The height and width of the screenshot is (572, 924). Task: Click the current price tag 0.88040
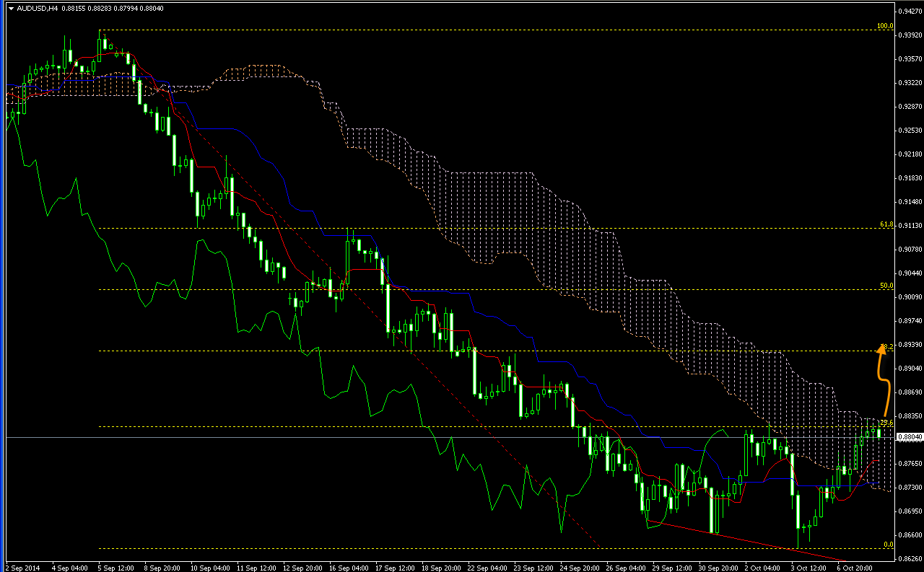[x=910, y=437]
